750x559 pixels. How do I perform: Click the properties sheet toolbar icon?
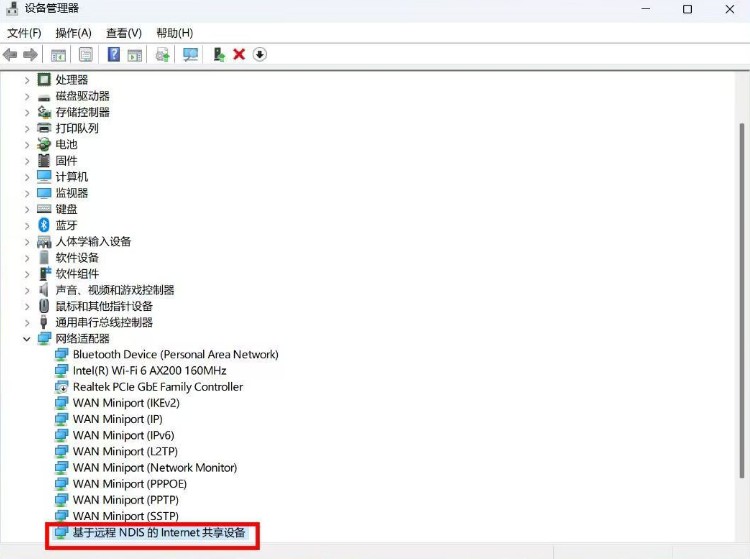86,54
